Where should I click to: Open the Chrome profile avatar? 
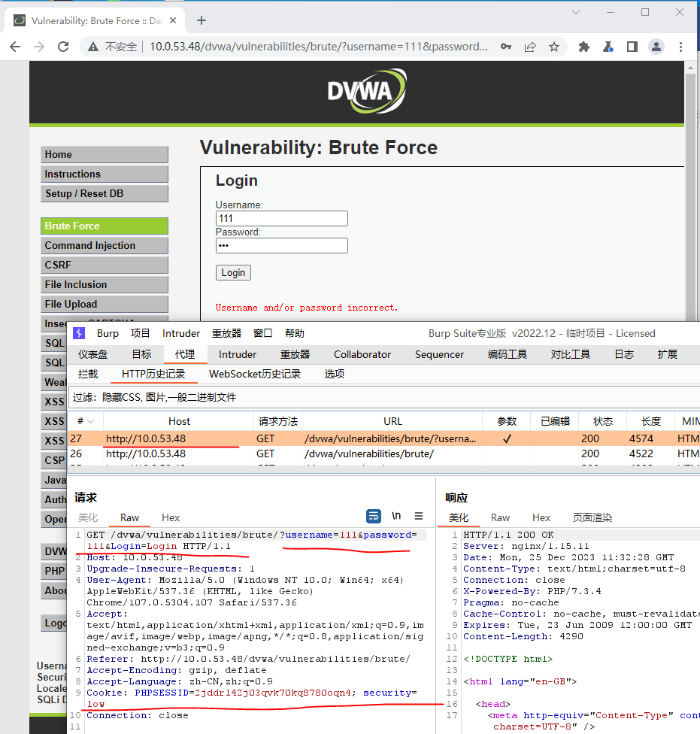656,47
